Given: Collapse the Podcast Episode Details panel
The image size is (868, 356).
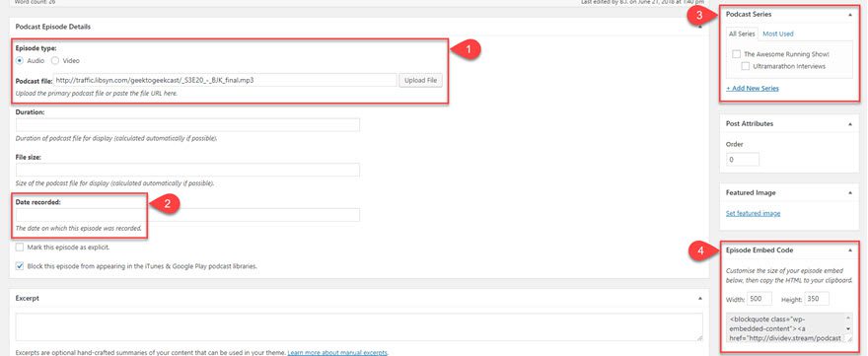Looking at the screenshot, I should pyautogui.click(x=700, y=27).
